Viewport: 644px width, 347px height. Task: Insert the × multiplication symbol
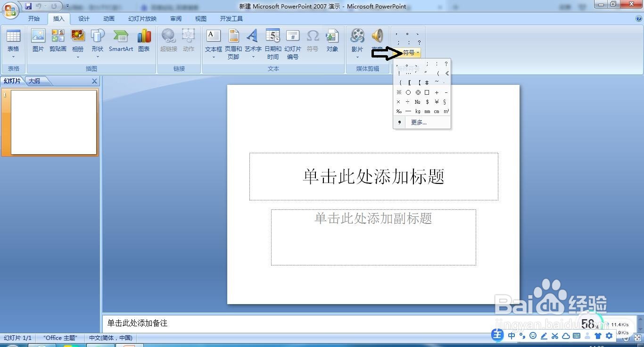click(x=399, y=102)
